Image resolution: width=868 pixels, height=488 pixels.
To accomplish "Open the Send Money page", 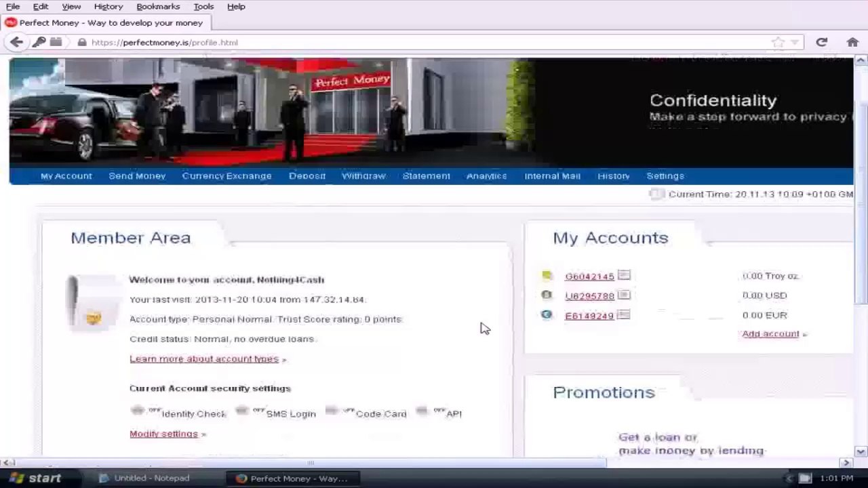I will [x=137, y=176].
